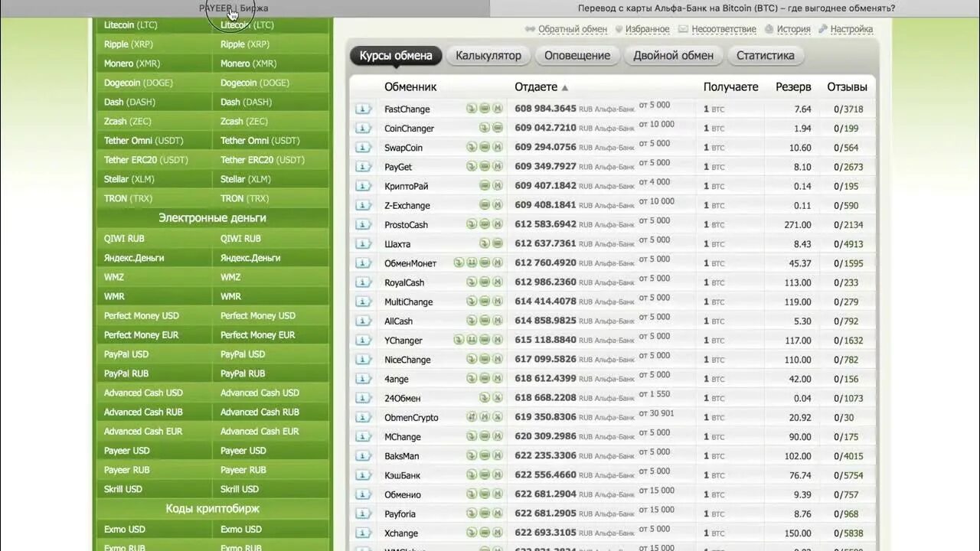Open the info icon for SwapCoin
Image resolution: width=980 pixels, height=551 pixels.
click(363, 148)
